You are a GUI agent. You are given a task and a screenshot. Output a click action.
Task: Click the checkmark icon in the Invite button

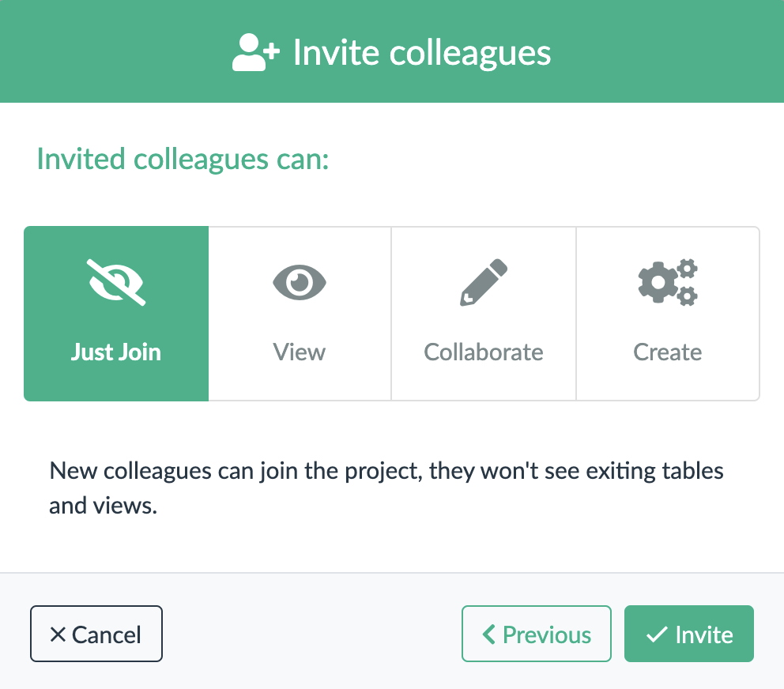(657, 634)
